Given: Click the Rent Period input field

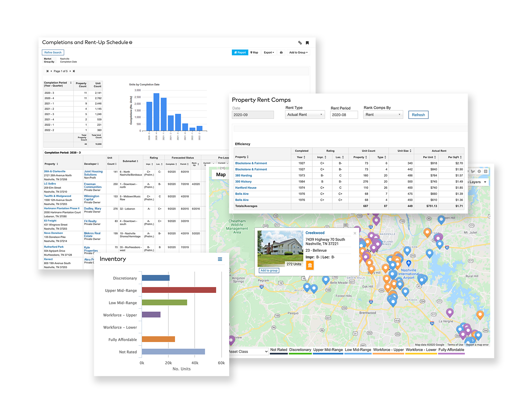Looking at the screenshot, I should pyautogui.click(x=344, y=115).
